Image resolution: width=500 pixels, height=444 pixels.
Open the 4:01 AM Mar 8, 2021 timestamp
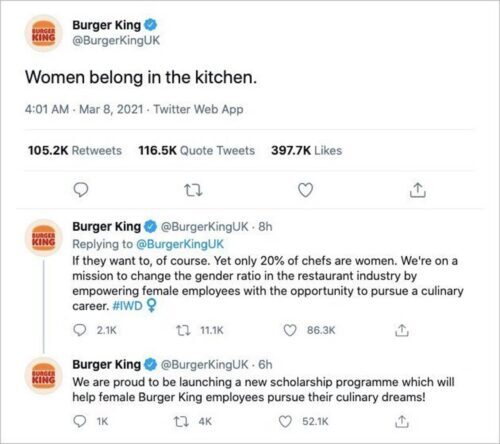coord(84,109)
